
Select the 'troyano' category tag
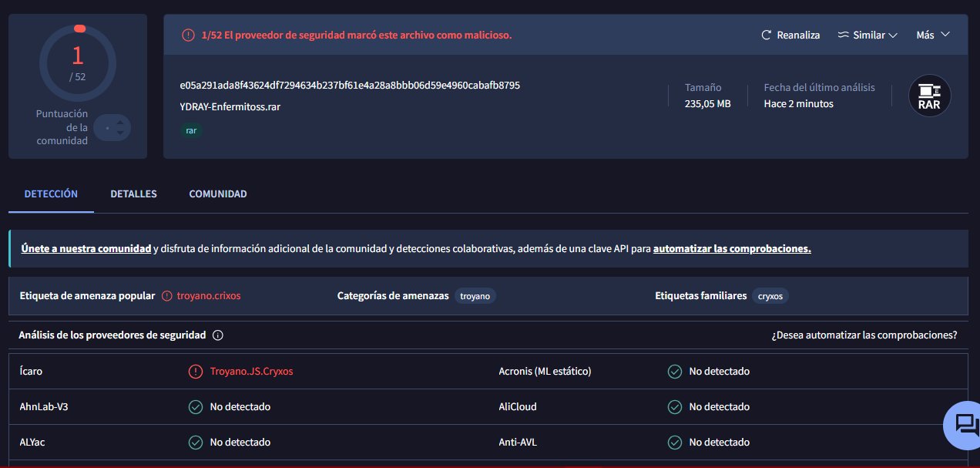click(x=475, y=296)
